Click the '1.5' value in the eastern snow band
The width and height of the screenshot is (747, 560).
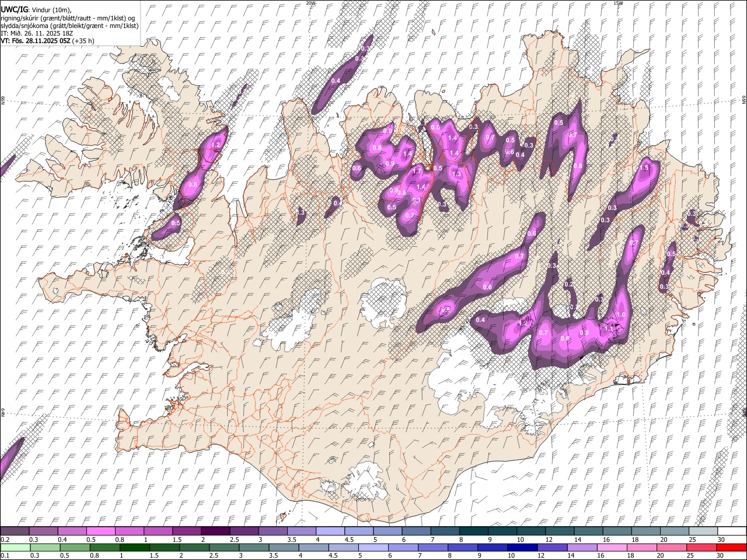click(644, 167)
